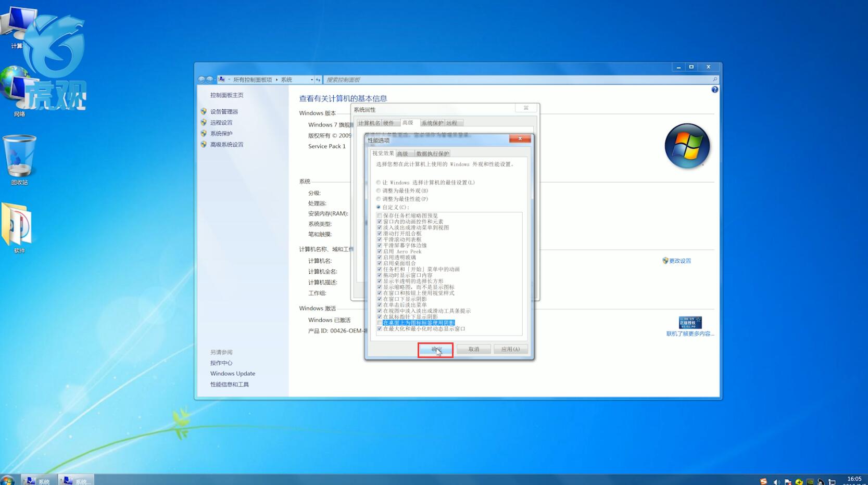Uncheck 窗口内的动画控件和元素
Image resolution: width=868 pixels, height=485 pixels.
point(380,222)
